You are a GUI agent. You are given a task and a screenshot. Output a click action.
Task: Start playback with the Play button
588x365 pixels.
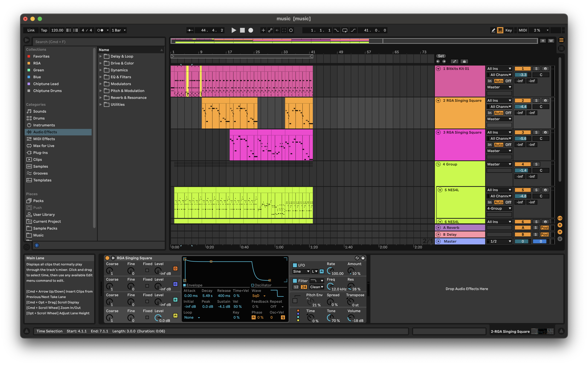(234, 30)
